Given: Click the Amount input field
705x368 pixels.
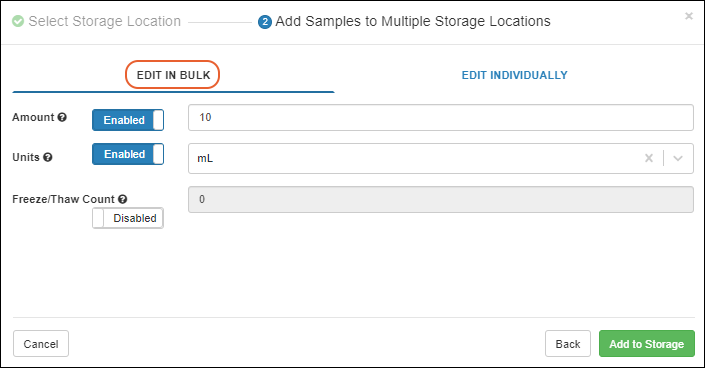Looking at the screenshot, I should point(441,117).
